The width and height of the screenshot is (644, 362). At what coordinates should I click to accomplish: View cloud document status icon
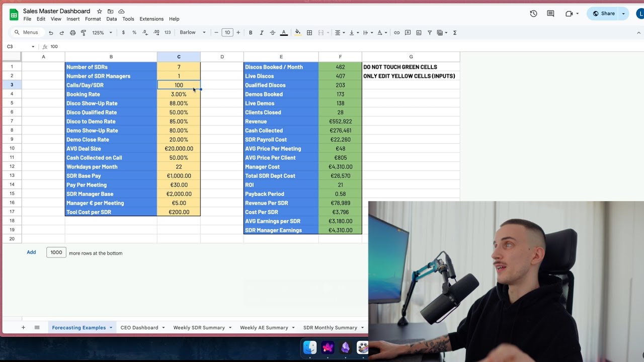pos(121,11)
